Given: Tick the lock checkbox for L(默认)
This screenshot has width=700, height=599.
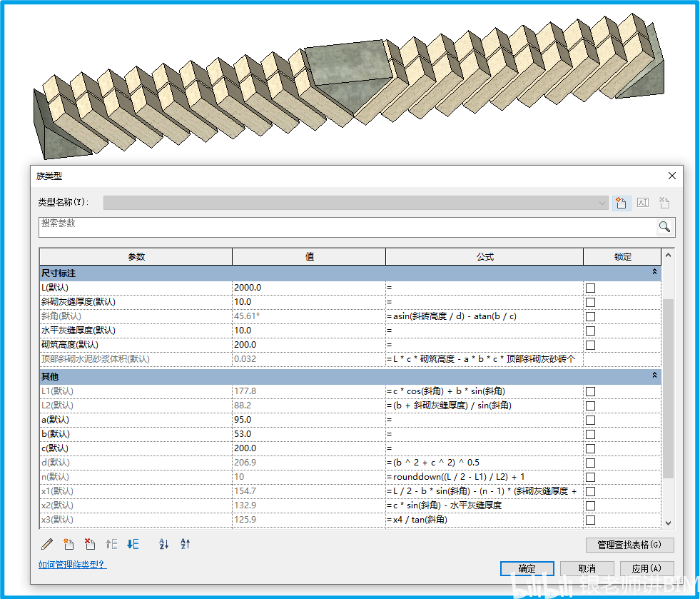Looking at the screenshot, I should point(590,288).
